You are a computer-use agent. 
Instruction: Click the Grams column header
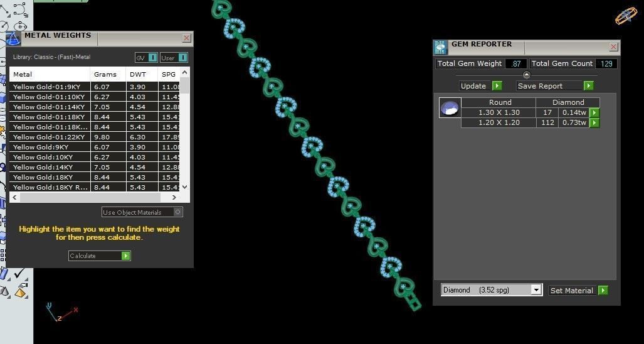pyautogui.click(x=108, y=75)
